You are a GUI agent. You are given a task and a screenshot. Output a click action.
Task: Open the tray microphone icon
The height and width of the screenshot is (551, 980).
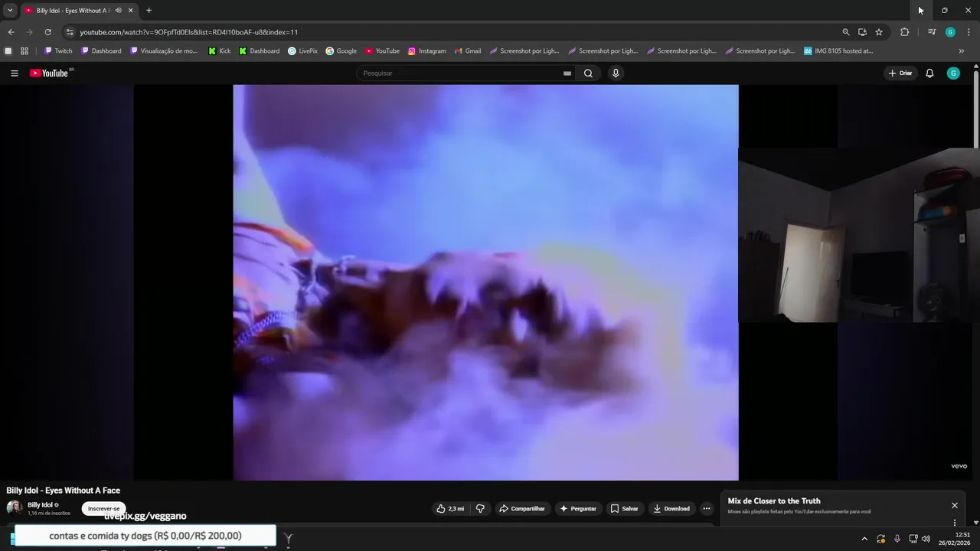[x=897, y=539]
